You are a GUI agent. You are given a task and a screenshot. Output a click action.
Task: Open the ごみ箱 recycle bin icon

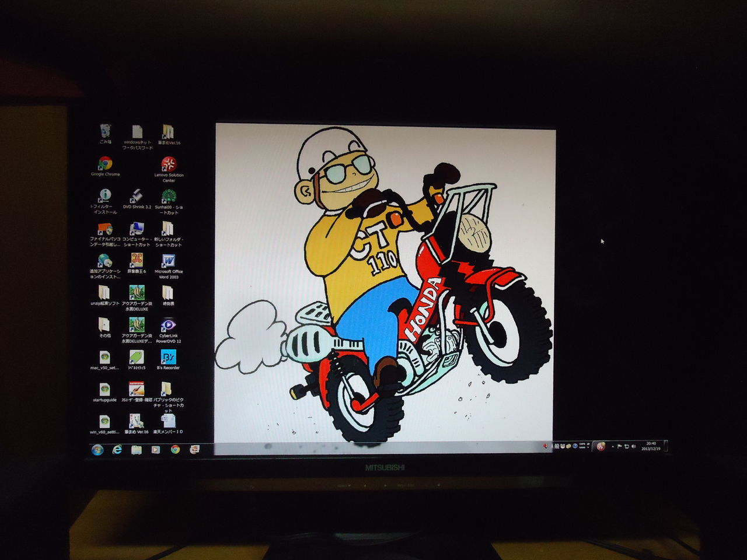pos(105,134)
